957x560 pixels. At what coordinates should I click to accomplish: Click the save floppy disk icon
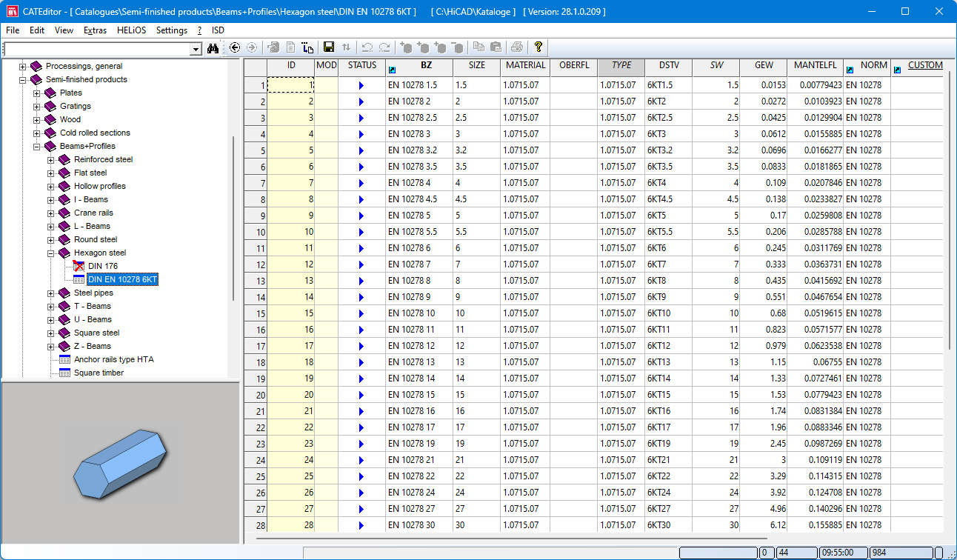(329, 47)
